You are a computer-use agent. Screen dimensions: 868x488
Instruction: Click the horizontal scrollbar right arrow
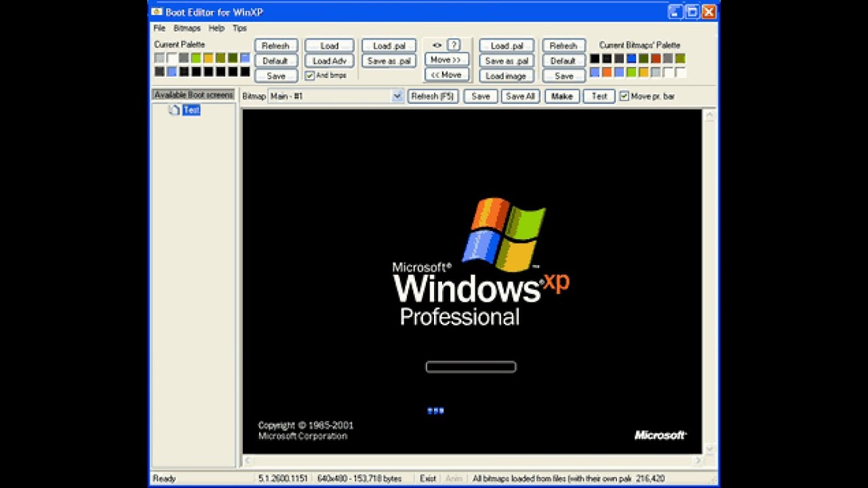(x=697, y=461)
